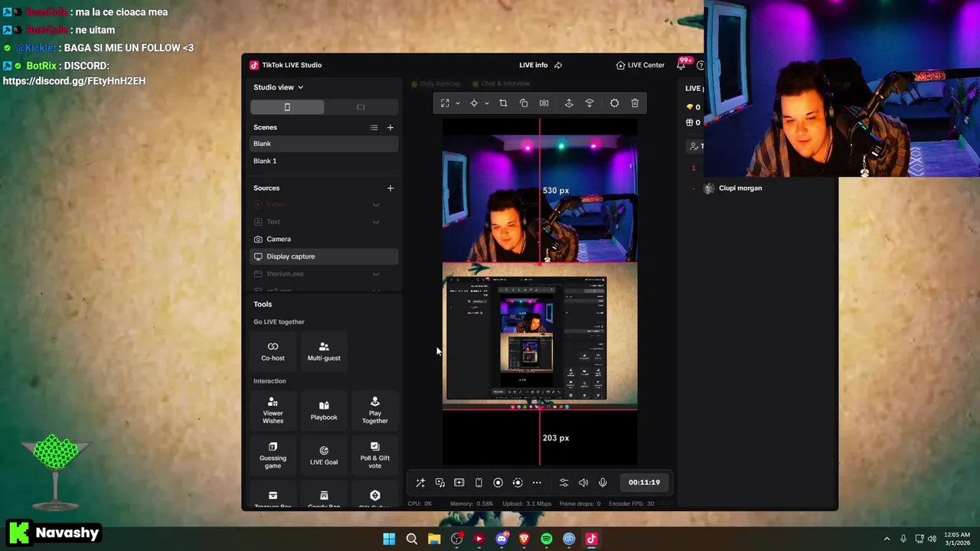Open the Scenes list view icon
The width and height of the screenshot is (980, 551).
[x=374, y=128]
